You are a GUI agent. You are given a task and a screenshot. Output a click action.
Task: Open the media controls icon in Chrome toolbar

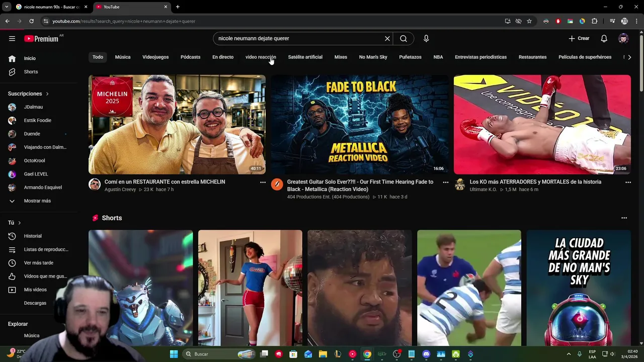[x=612, y=21]
